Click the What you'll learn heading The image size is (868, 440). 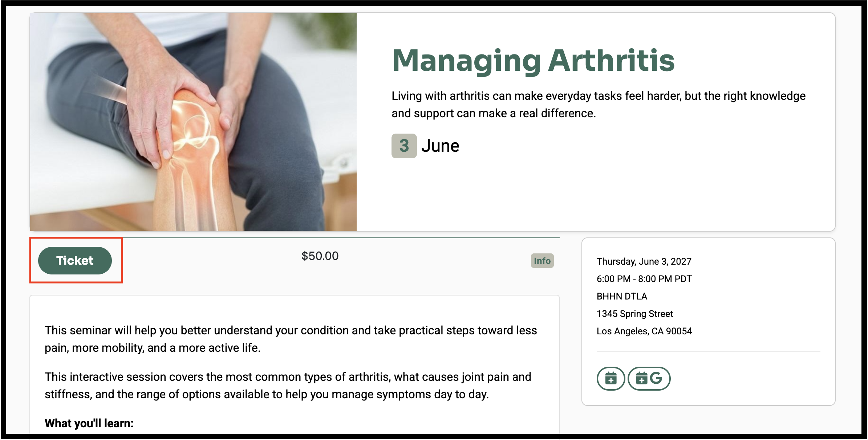pos(89,423)
